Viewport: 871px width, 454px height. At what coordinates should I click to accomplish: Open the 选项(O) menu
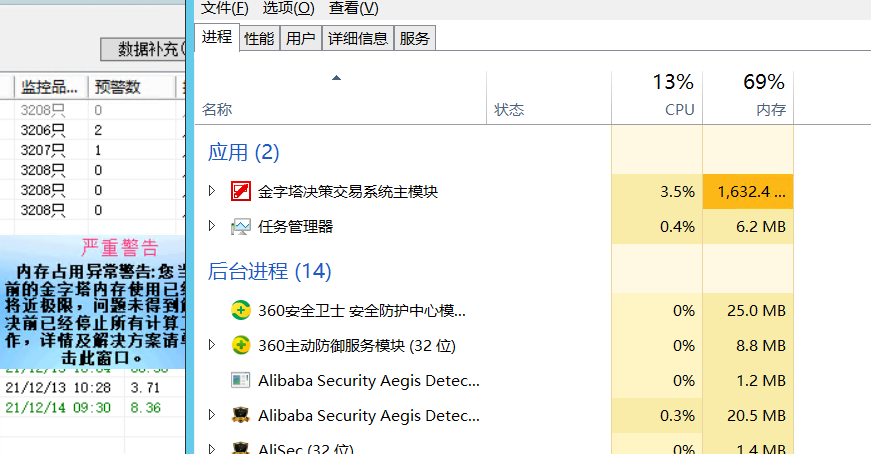[x=288, y=8]
